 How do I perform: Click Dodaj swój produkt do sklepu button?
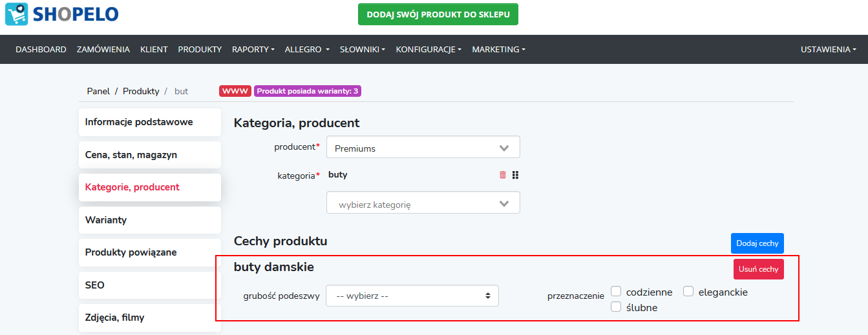pos(438,14)
